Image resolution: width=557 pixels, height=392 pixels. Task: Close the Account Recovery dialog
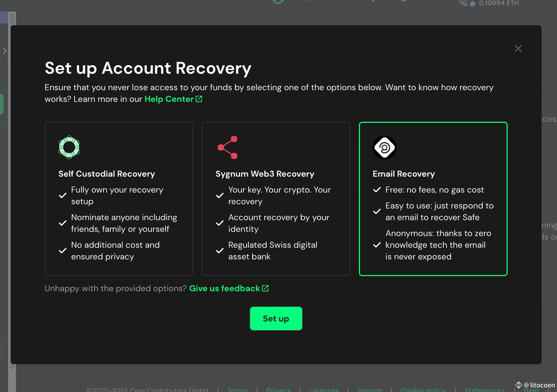tap(518, 49)
